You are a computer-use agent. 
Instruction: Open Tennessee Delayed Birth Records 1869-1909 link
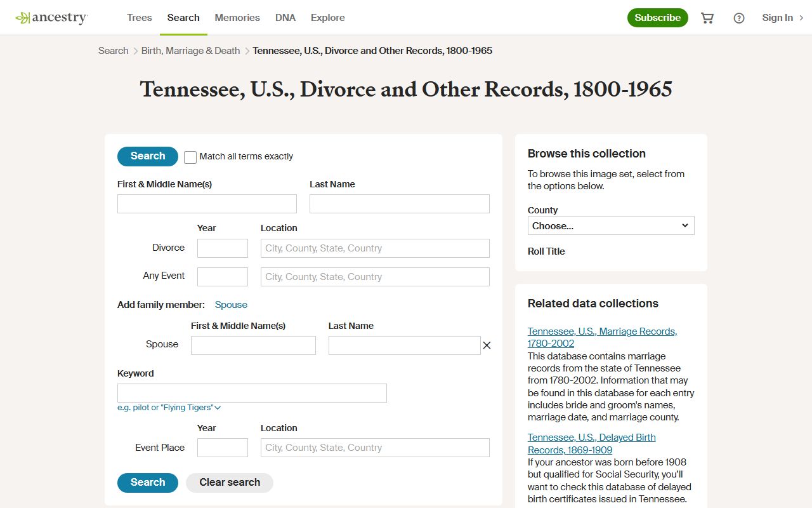(x=592, y=444)
